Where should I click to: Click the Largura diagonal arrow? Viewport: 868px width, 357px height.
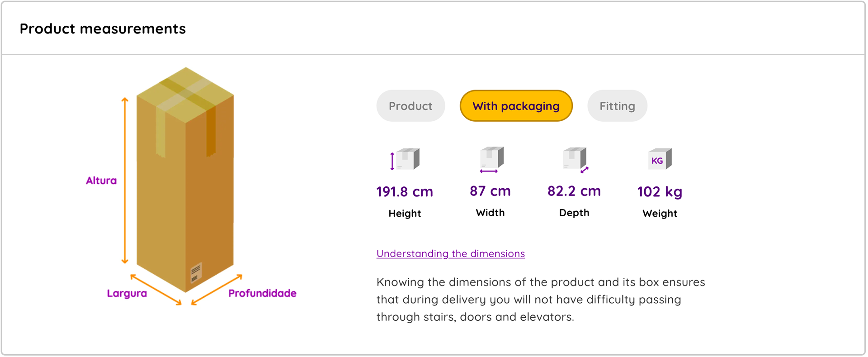(x=156, y=290)
